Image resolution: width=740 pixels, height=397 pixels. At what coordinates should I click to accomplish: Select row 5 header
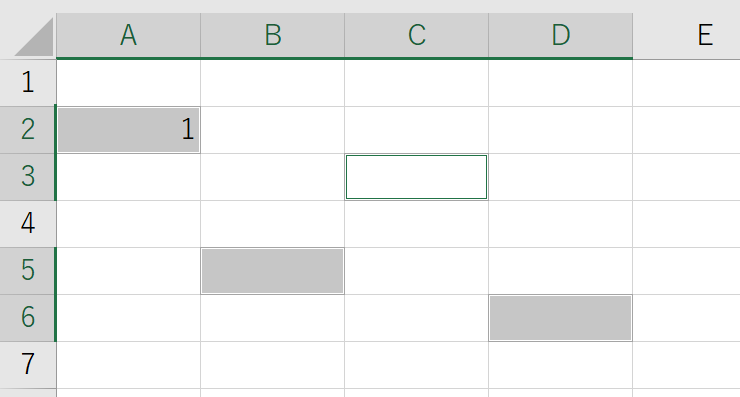pos(27,271)
